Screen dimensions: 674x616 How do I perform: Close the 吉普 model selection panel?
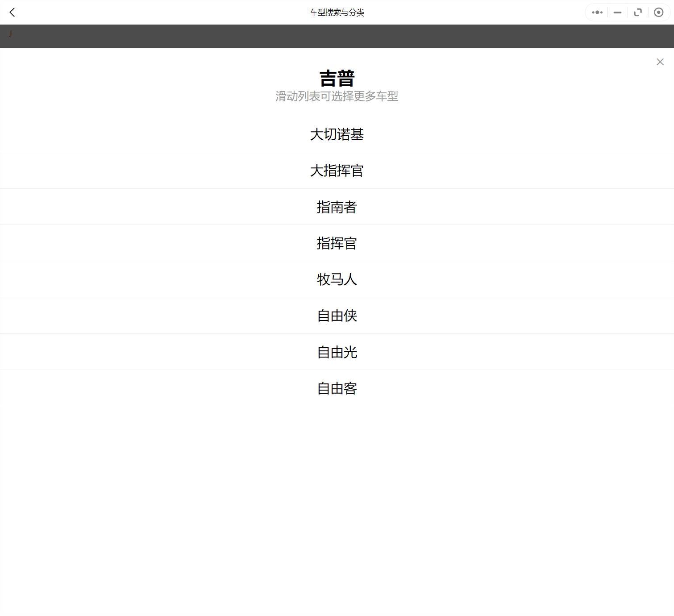pyautogui.click(x=660, y=62)
